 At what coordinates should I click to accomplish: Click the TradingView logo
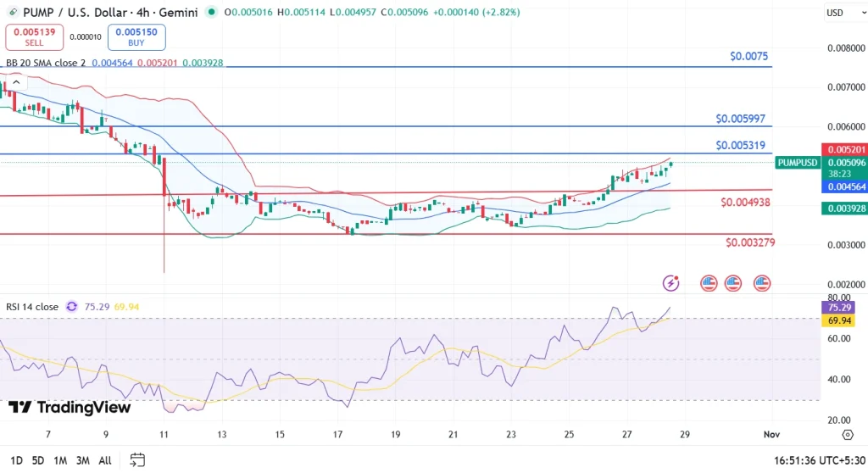[70, 408]
